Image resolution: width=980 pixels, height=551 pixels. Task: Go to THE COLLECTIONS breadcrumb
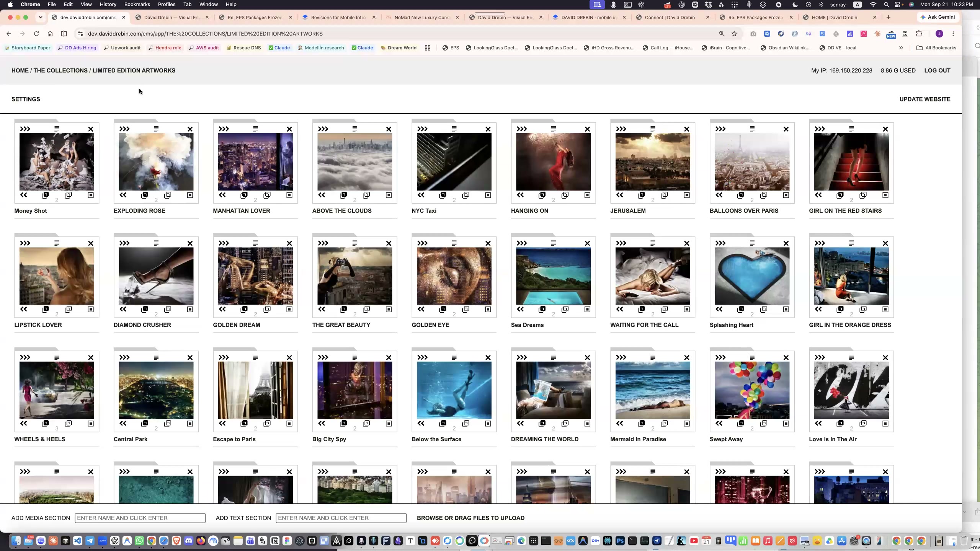point(60,70)
